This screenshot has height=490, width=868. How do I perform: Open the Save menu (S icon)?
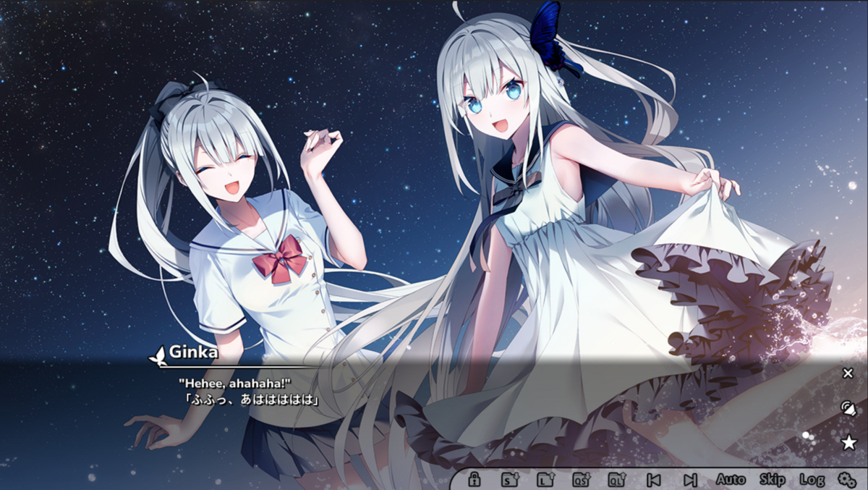click(x=509, y=479)
